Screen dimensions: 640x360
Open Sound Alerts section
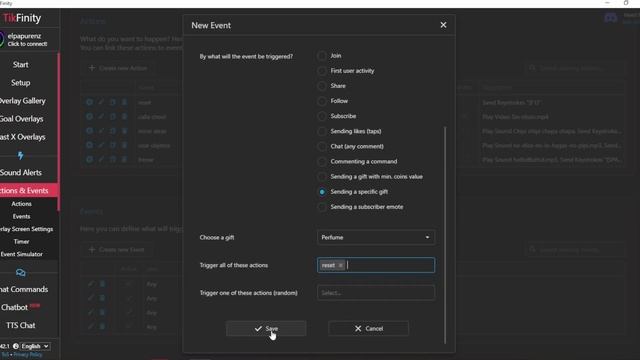click(x=21, y=172)
